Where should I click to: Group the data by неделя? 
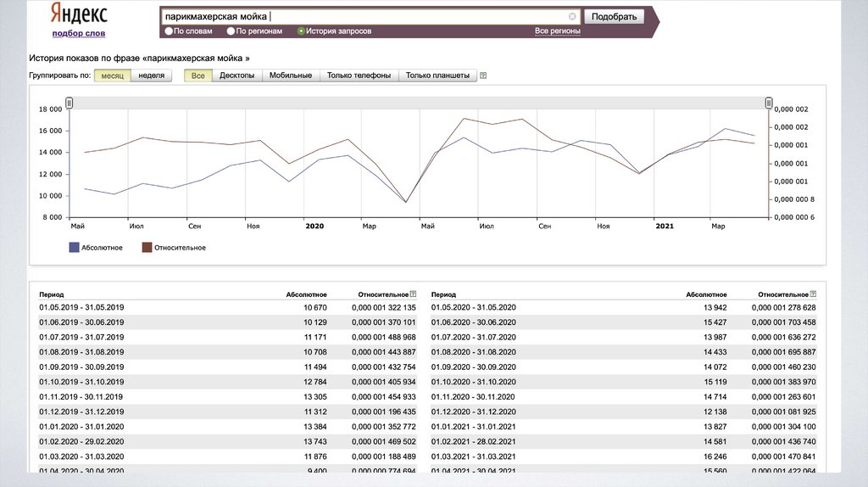[151, 76]
